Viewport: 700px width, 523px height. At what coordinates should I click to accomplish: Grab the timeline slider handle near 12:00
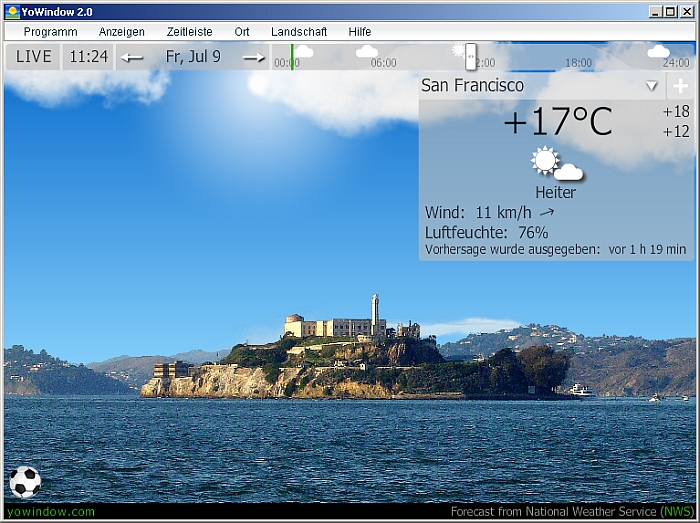pos(471,57)
